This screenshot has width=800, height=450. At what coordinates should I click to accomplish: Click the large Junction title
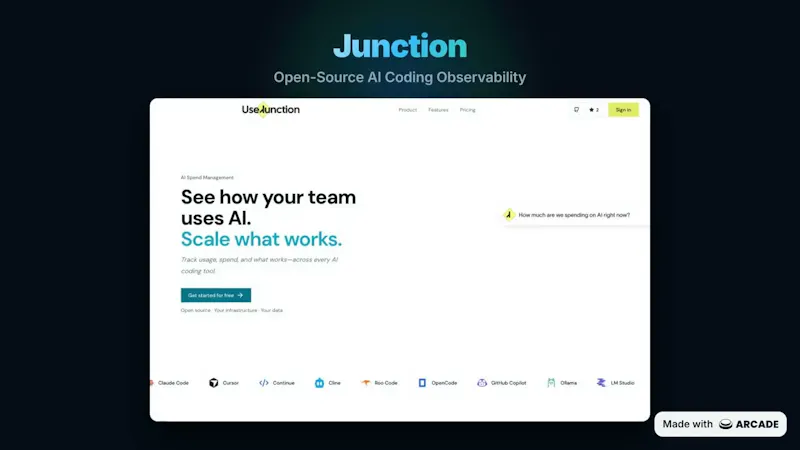[x=400, y=45]
